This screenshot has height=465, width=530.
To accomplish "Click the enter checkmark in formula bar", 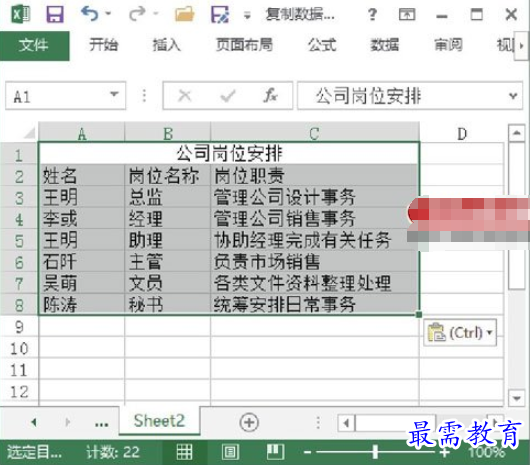I will pyautogui.click(x=227, y=96).
